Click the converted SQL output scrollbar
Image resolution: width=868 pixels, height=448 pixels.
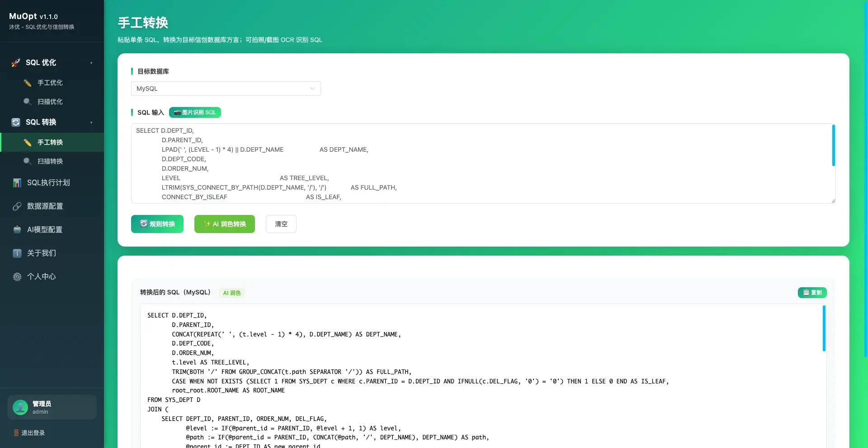[x=824, y=328]
